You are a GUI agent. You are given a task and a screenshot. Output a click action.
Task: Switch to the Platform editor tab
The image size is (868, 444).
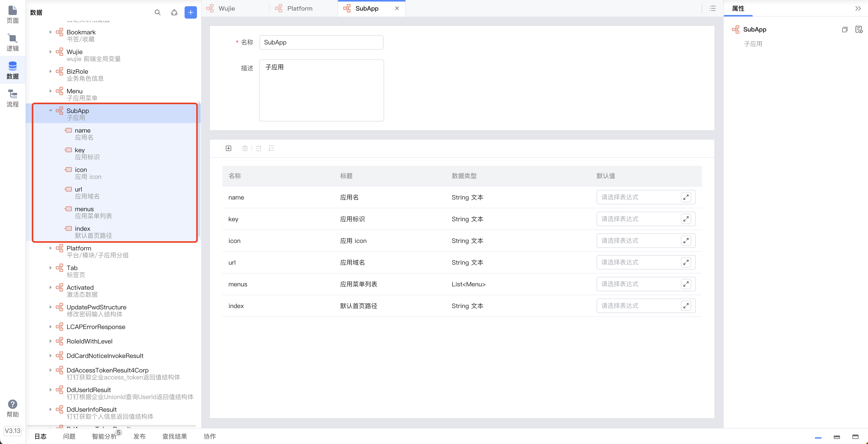[299, 9]
